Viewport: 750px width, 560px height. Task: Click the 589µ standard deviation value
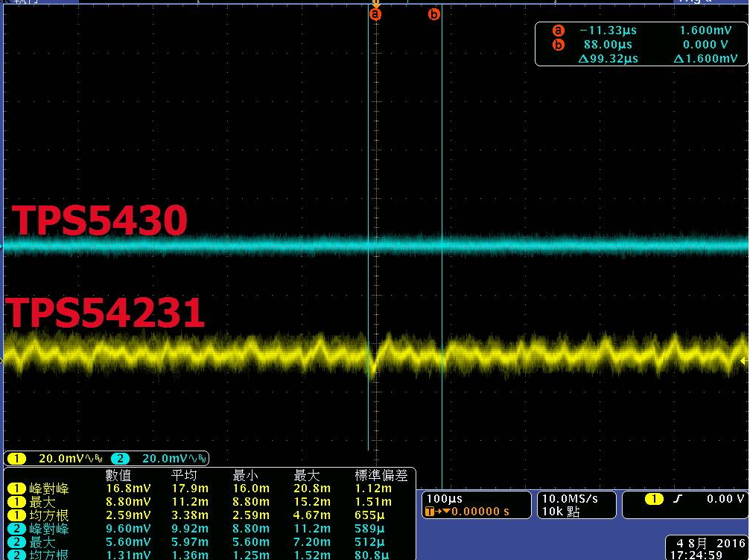coord(369,529)
